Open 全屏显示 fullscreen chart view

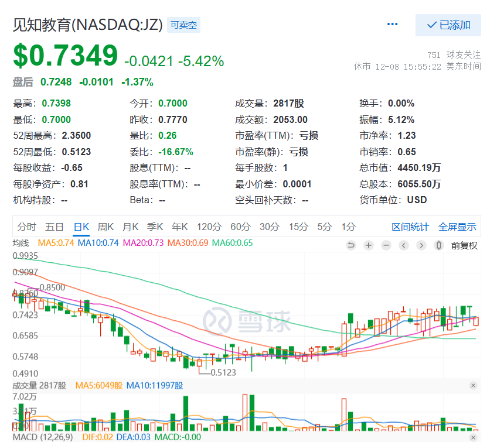pos(457,227)
